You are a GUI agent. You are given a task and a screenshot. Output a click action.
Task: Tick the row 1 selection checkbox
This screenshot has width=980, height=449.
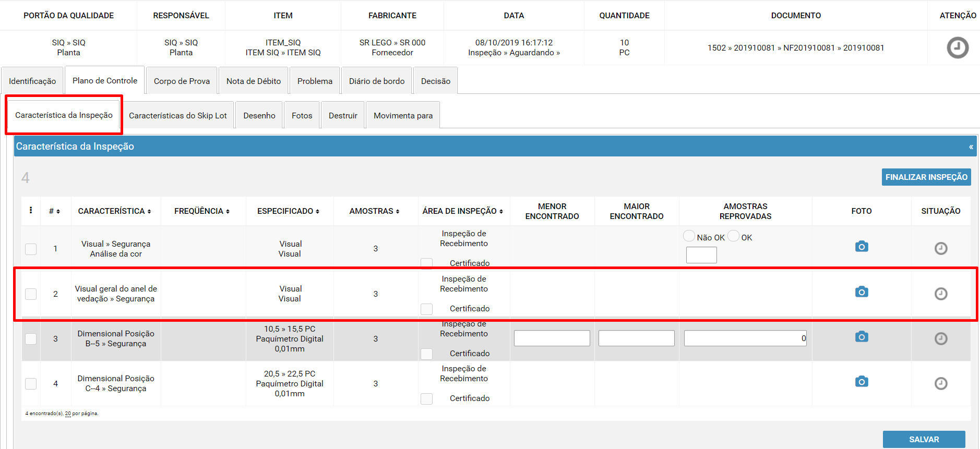point(31,249)
